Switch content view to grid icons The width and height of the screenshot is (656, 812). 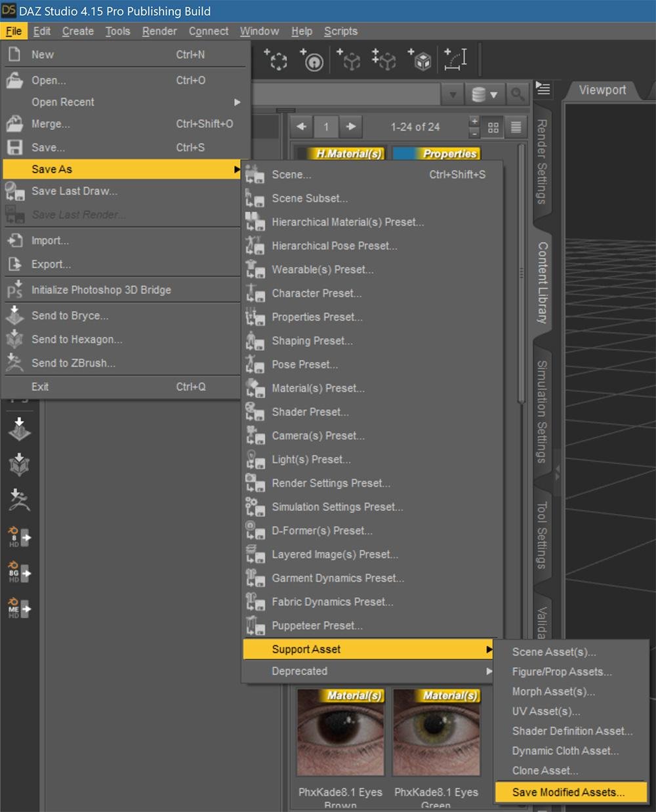coord(493,127)
